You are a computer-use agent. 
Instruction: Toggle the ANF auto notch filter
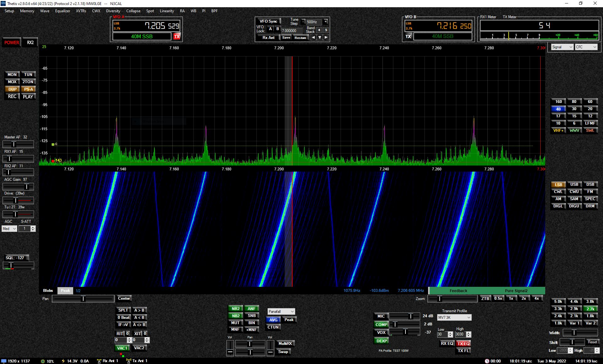252,308
